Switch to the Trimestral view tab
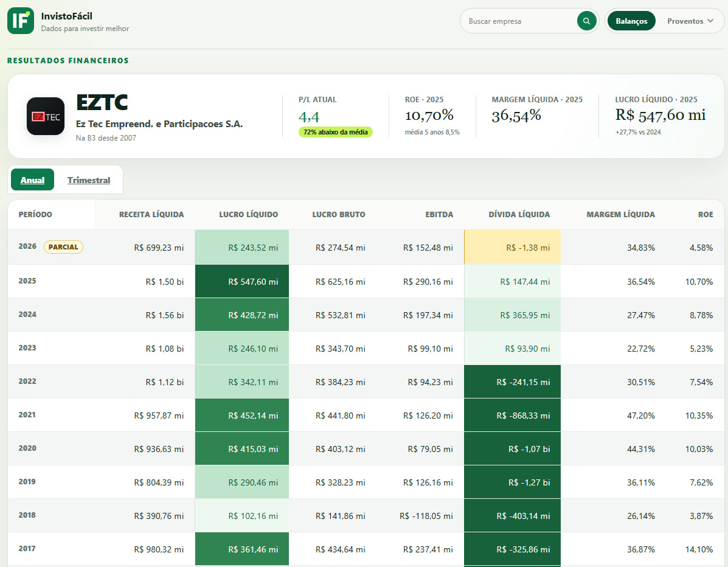 tap(89, 179)
